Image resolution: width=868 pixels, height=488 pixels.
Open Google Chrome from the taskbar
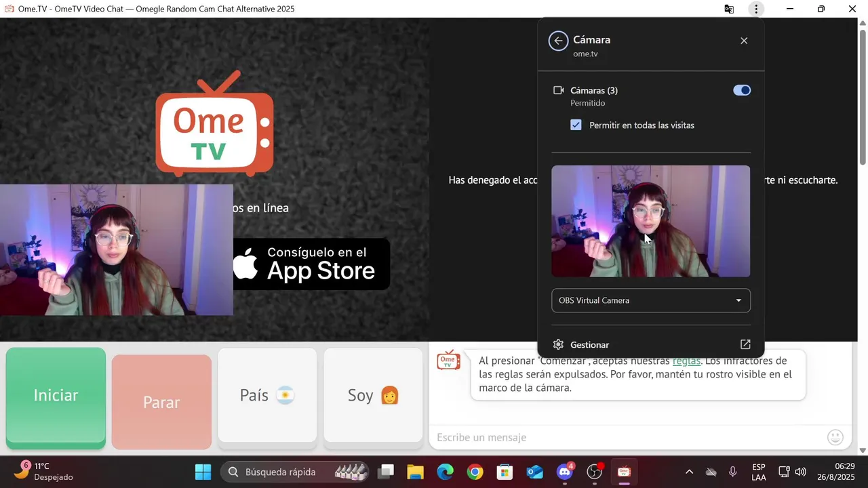(475, 472)
